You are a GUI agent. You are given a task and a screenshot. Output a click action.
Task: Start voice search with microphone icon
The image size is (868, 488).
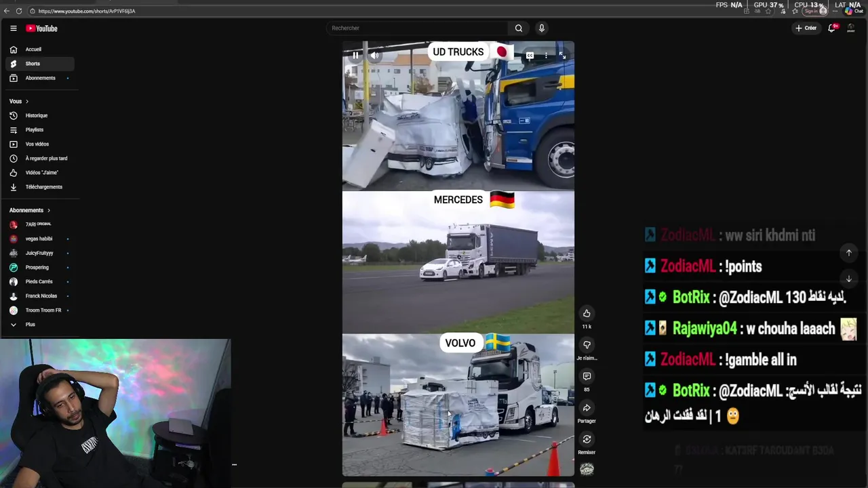coord(541,28)
